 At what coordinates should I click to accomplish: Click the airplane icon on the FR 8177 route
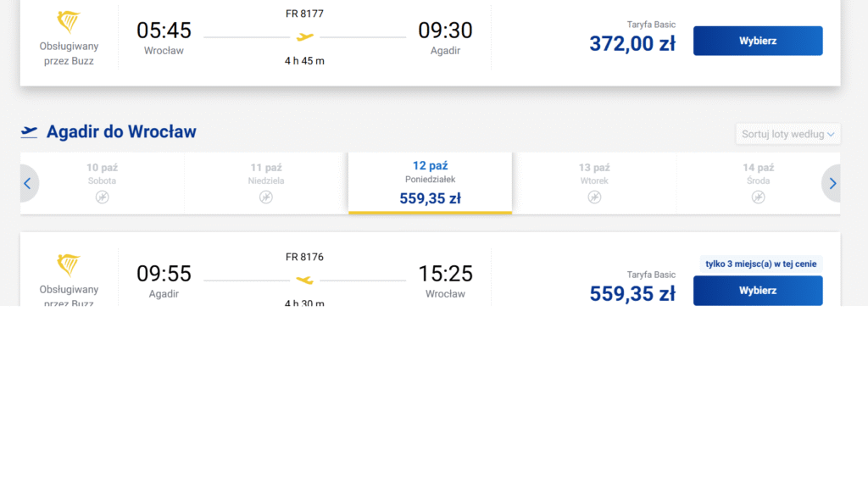tap(305, 36)
